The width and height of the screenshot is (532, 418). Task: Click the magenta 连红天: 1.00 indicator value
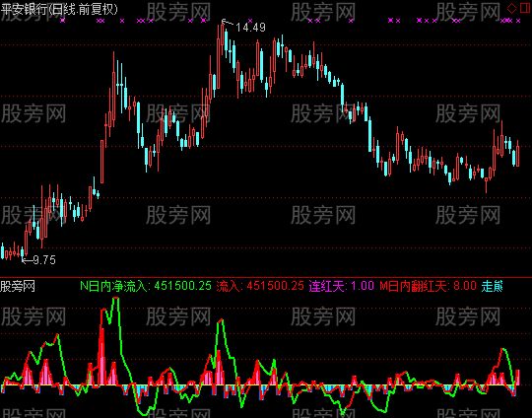341,286
